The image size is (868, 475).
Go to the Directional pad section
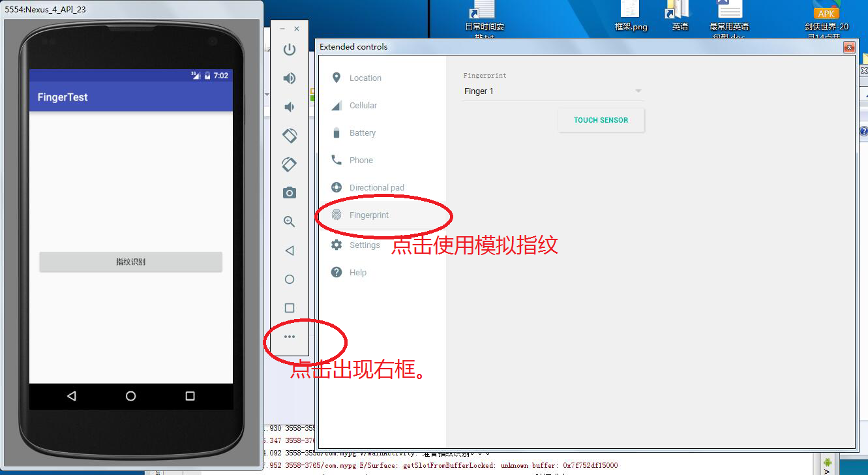376,188
